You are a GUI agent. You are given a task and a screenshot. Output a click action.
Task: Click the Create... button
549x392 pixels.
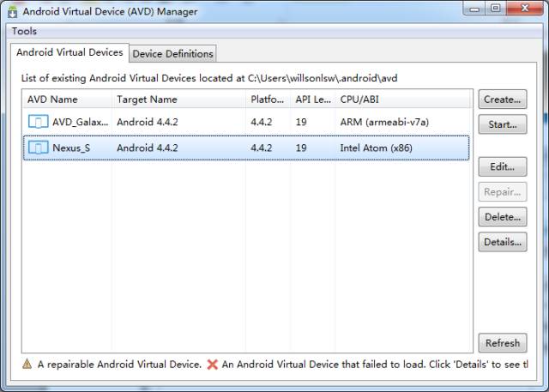tap(503, 100)
